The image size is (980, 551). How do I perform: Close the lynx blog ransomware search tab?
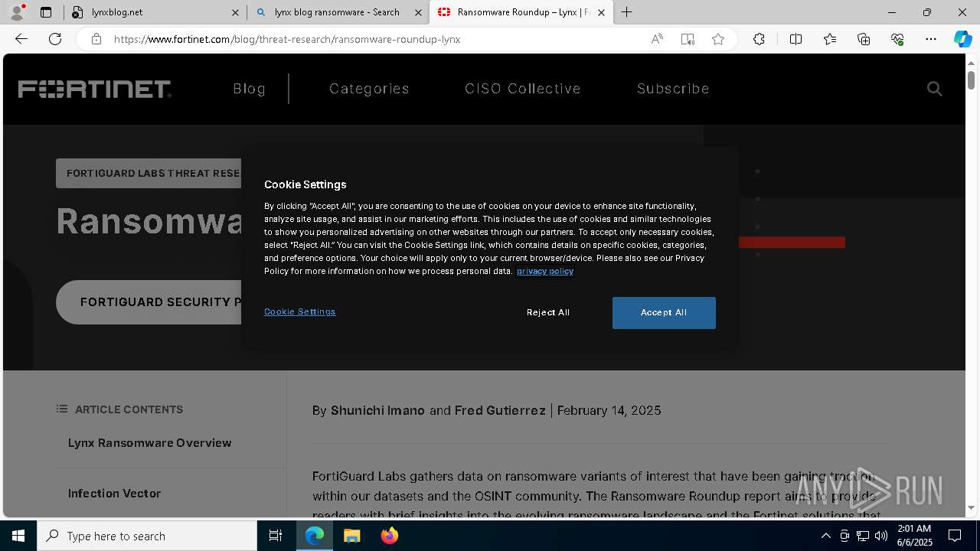pos(418,12)
